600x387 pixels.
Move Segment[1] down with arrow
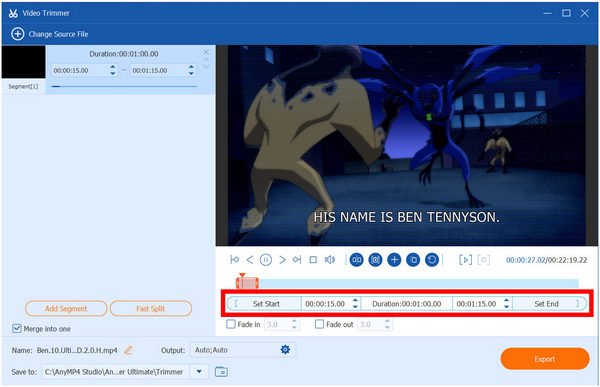point(206,66)
